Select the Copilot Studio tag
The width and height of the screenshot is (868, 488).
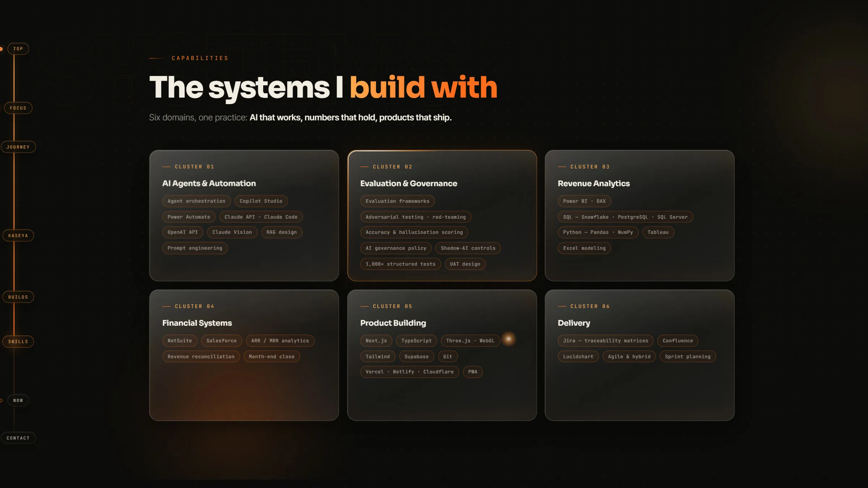pos(261,201)
